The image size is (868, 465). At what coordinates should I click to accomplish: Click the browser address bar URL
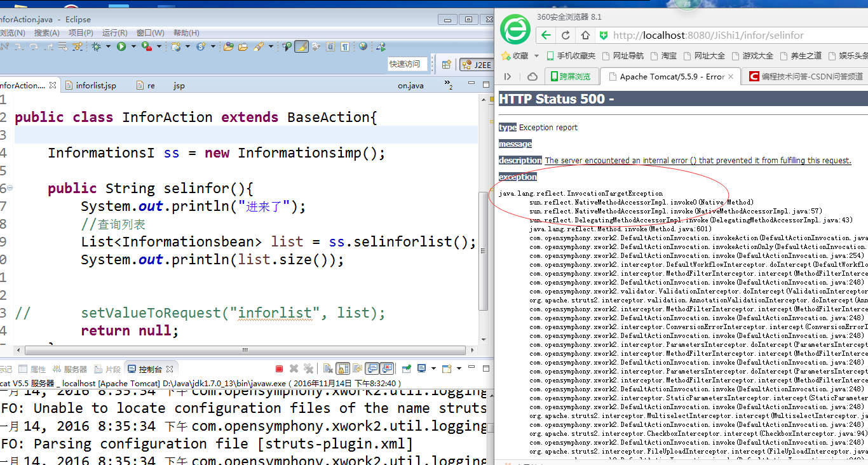pyautogui.click(x=708, y=36)
